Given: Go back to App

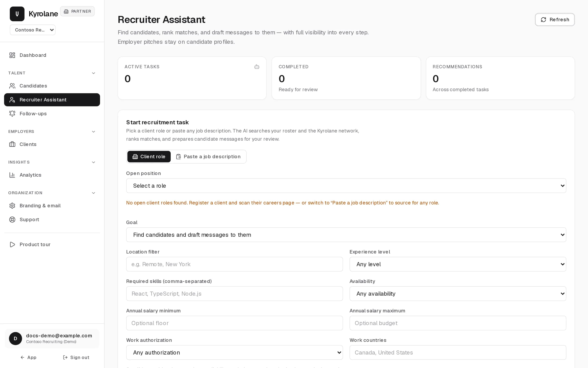Looking at the screenshot, I should (x=28, y=357).
